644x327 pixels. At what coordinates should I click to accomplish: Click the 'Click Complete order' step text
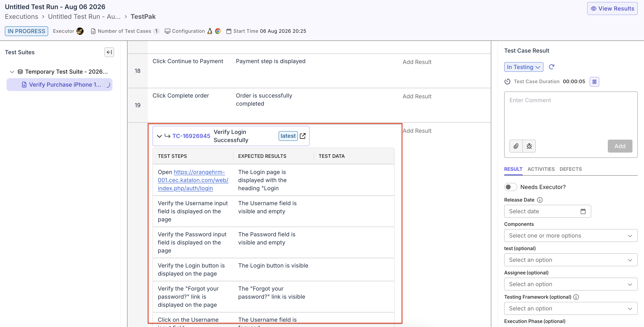(181, 96)
